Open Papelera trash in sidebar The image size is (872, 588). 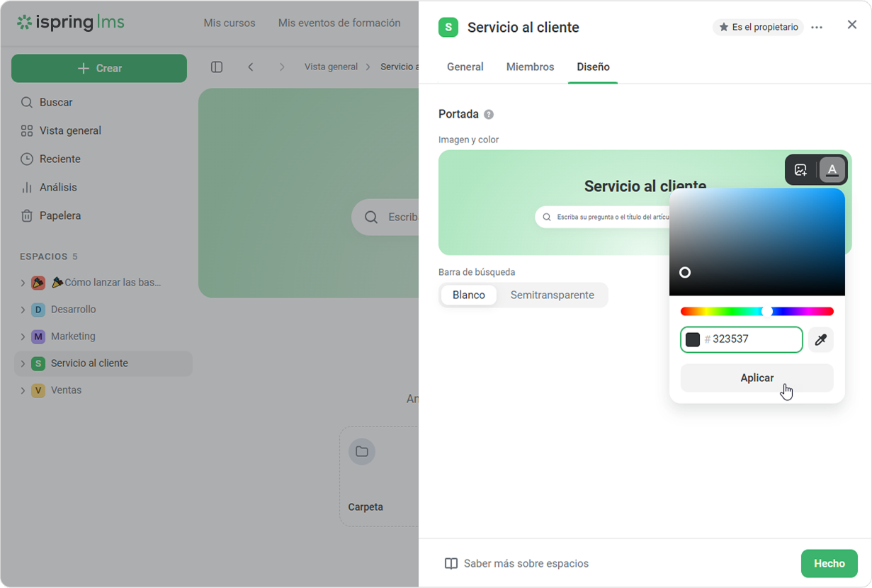click(60, 215)
